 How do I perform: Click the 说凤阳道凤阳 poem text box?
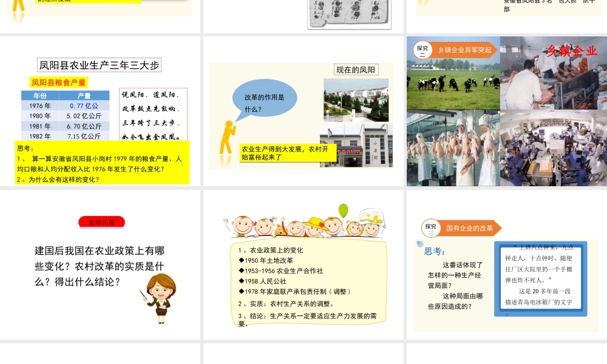(154, 115)
